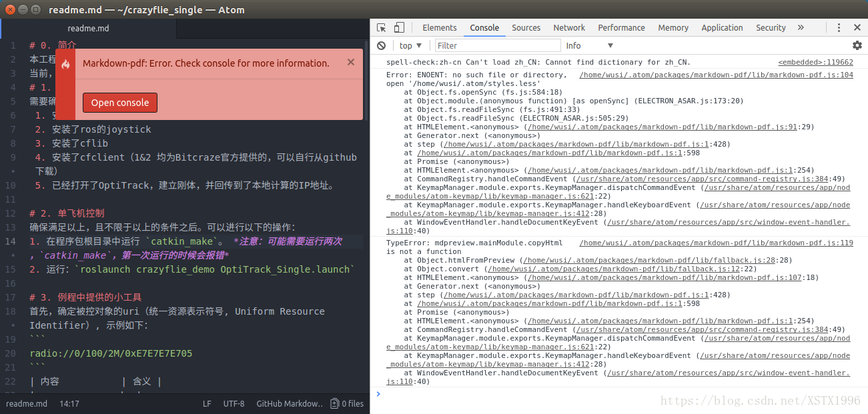Click readme.md file name in status bar
This screenshot has width=868, height=414.
pos(27,403)
